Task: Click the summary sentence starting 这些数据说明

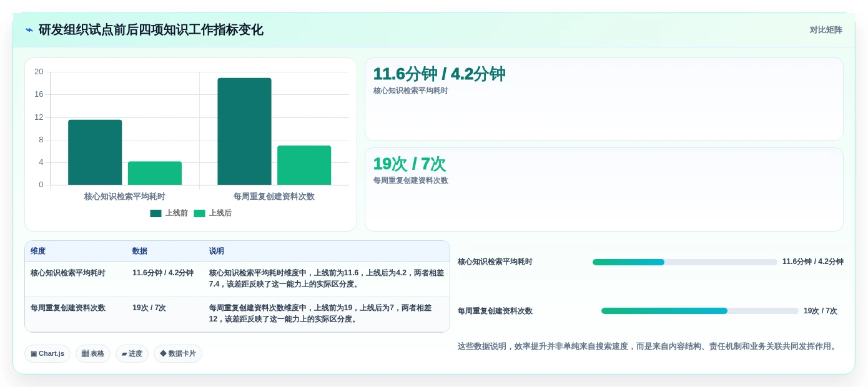Action: click(648, 346)
